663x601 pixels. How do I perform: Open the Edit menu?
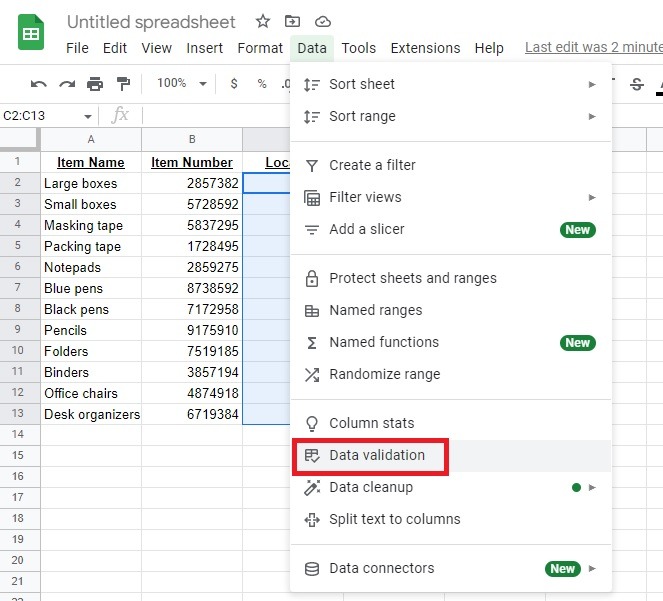click(115, 48)
